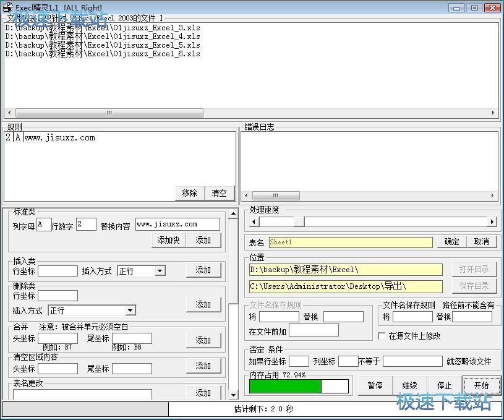Click the file list horizontal scrollbar thumb
Image resolution: width=504 pixels, height=420 pixels.
[x=109, y=113]
